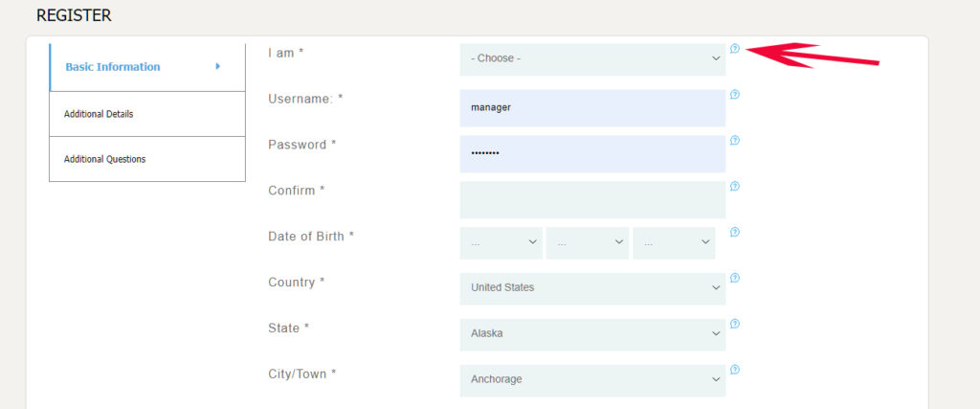Click the help icon beside "I am" field

[735, 48]
